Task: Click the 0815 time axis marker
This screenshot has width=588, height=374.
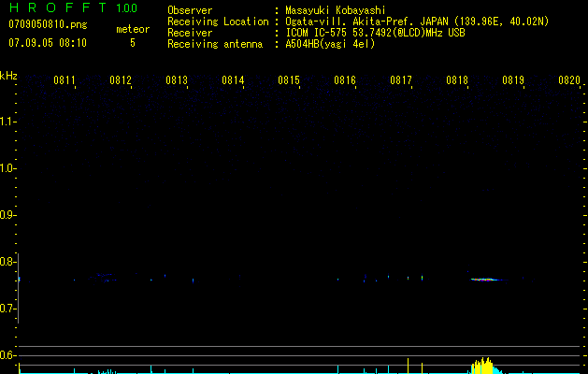Action: click(x=289, y=79)
